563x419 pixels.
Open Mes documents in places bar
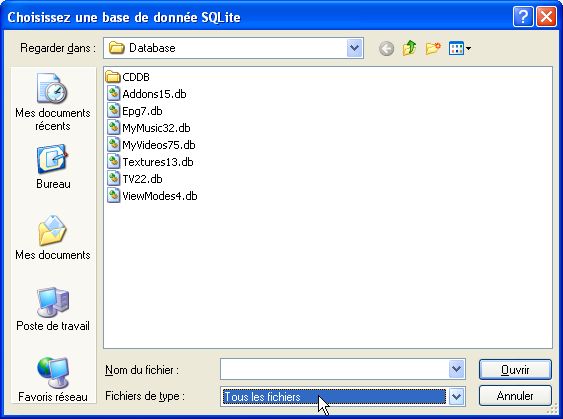53,237
